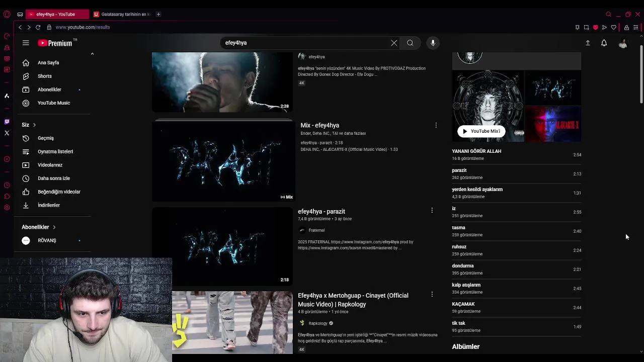644x362 pixels.
Task: Open parazit 2:18 video thumbnail
Action: tap(222, 246)
